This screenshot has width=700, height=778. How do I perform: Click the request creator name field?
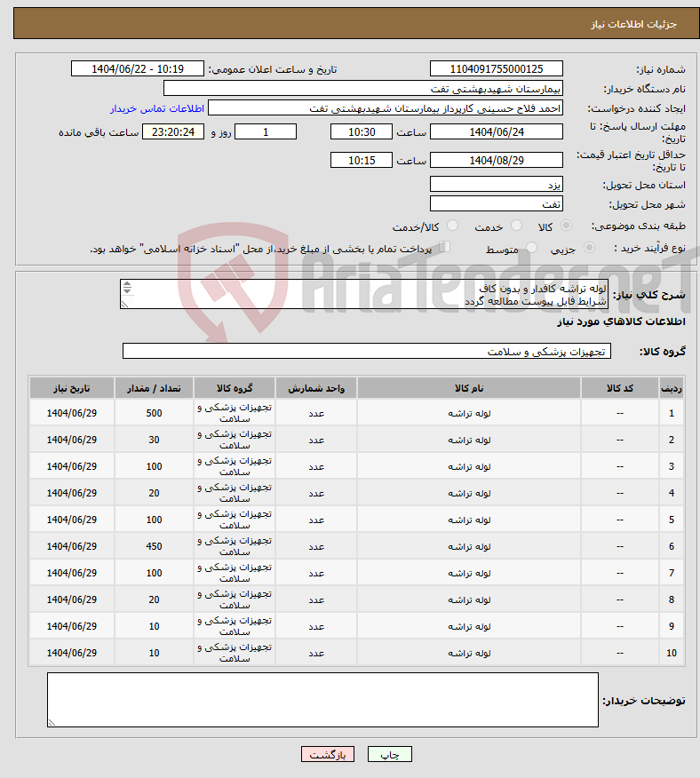(x=386, y=107)
